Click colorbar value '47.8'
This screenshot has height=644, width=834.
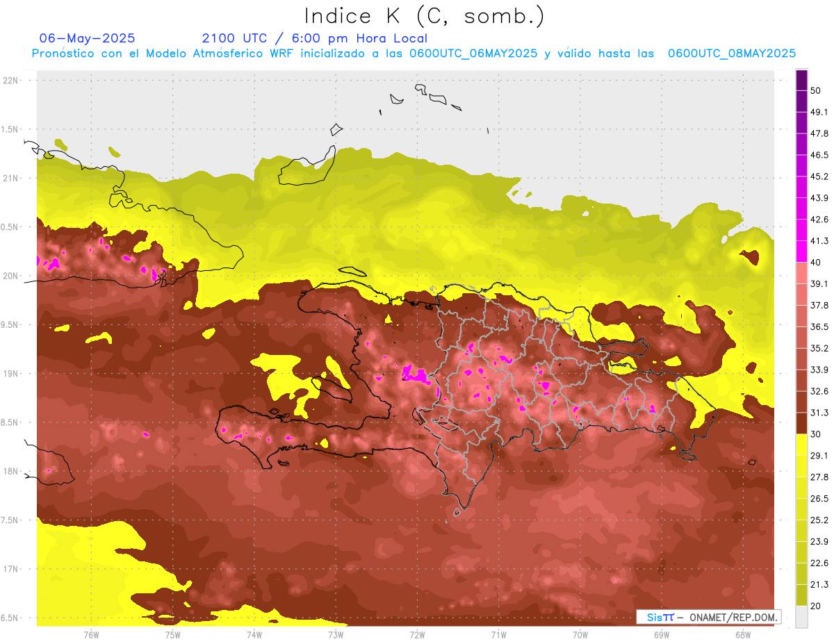pyautogui.click(x=819, y=133)
